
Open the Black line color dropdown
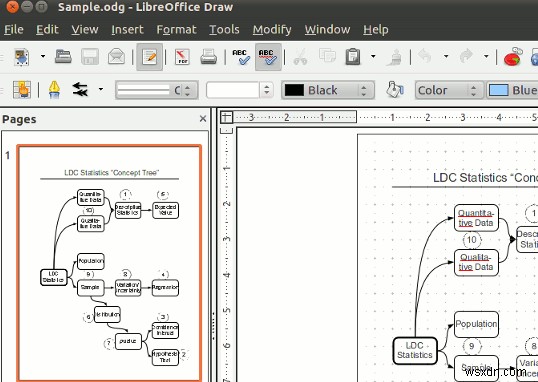pos(328,90)
